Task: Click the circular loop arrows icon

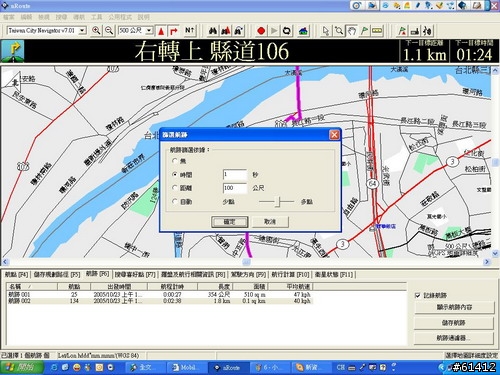Action: [x=286, y=31]
